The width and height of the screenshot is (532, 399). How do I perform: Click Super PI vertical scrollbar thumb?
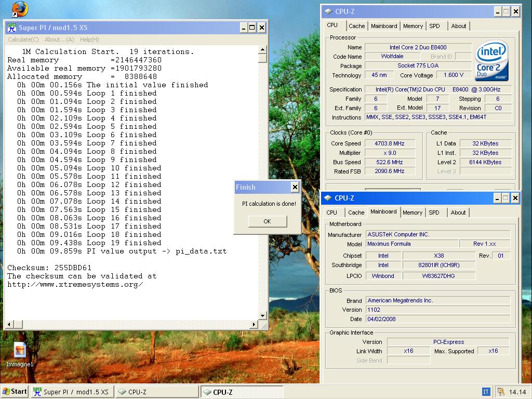(x=262, y=58)
